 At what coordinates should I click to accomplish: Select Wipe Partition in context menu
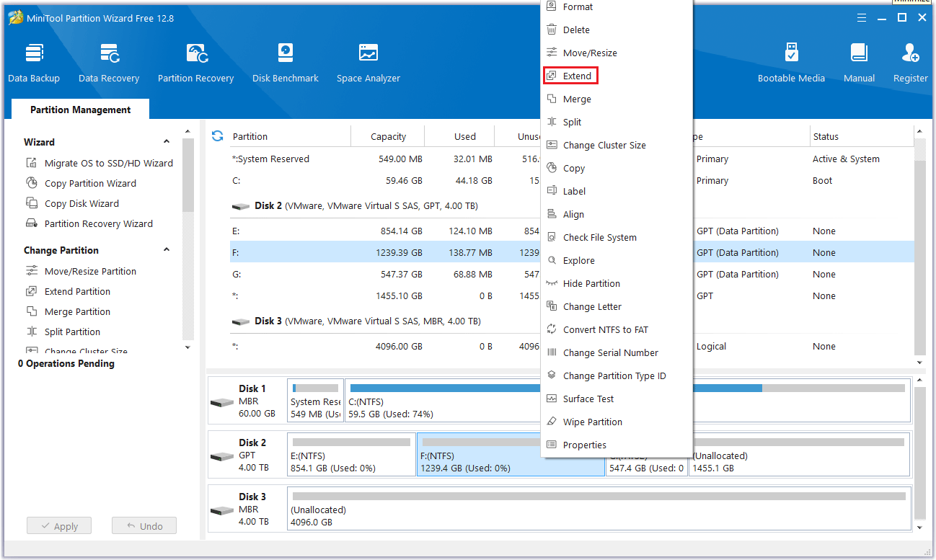coord(592,422)
